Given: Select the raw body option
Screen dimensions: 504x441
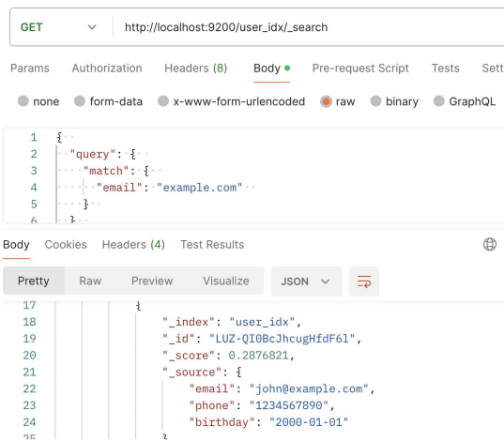Looking at the screenshot, I should point(338,101).
